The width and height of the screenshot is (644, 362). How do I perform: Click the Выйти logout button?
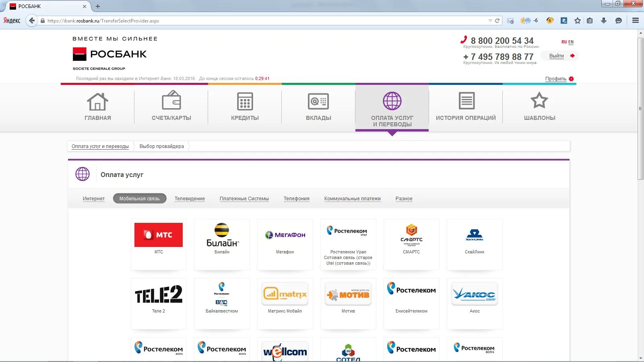[x=560, y=56]
